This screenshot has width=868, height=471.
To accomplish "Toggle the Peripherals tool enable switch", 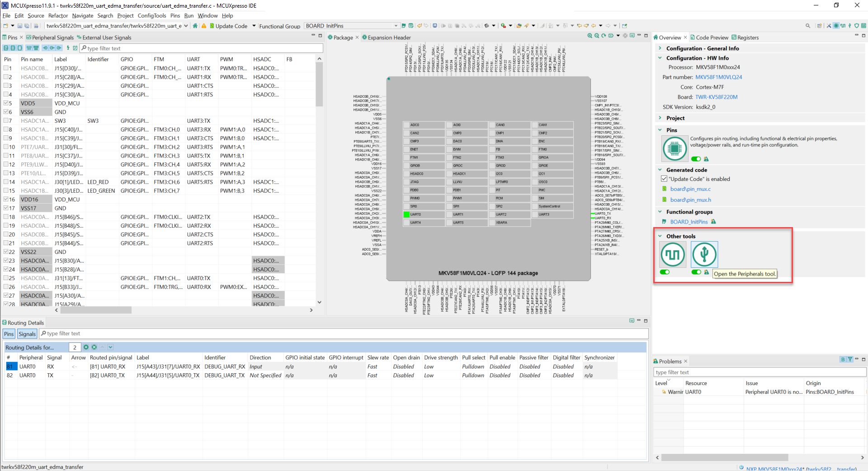I will click(x=696, y=272).
